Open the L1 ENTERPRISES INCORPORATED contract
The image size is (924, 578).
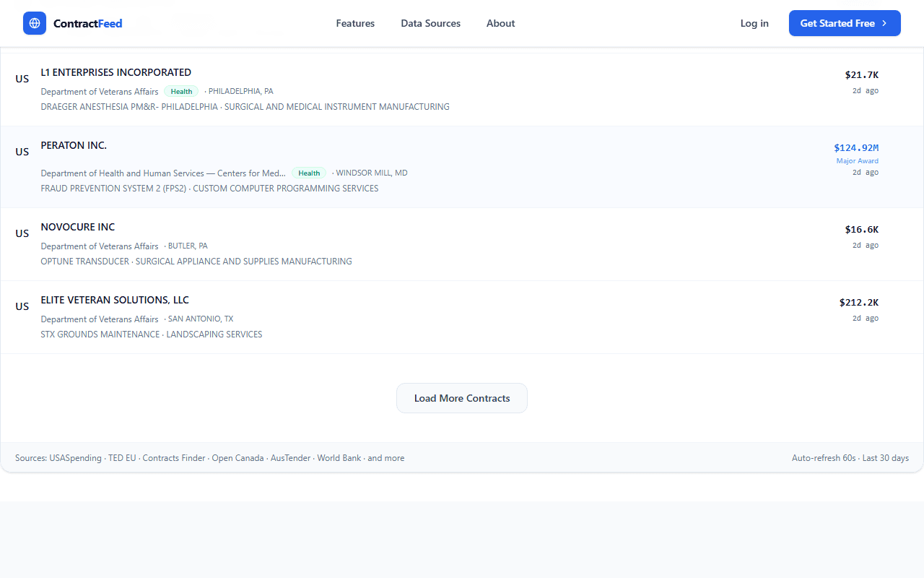(x=462, y=90)
